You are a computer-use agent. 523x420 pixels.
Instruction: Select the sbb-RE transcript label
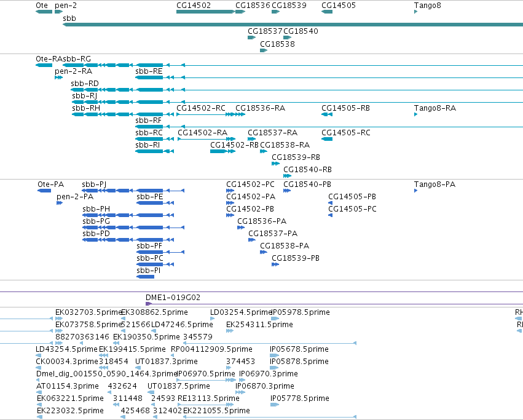point(149,71)
